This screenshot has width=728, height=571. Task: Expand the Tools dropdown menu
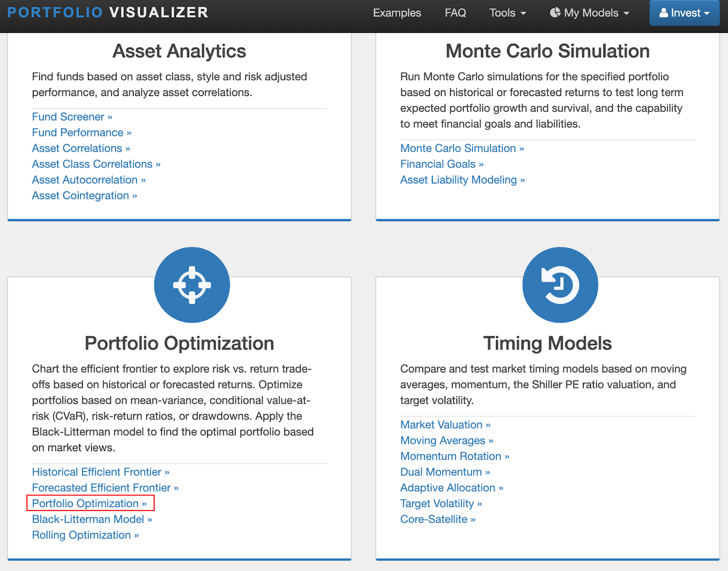coord(508,13)
